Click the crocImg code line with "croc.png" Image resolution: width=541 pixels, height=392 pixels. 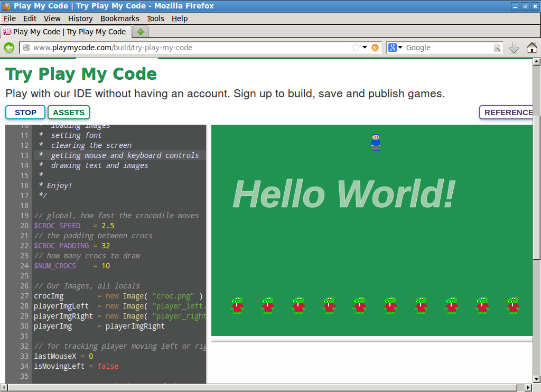[x=118, y=296]
